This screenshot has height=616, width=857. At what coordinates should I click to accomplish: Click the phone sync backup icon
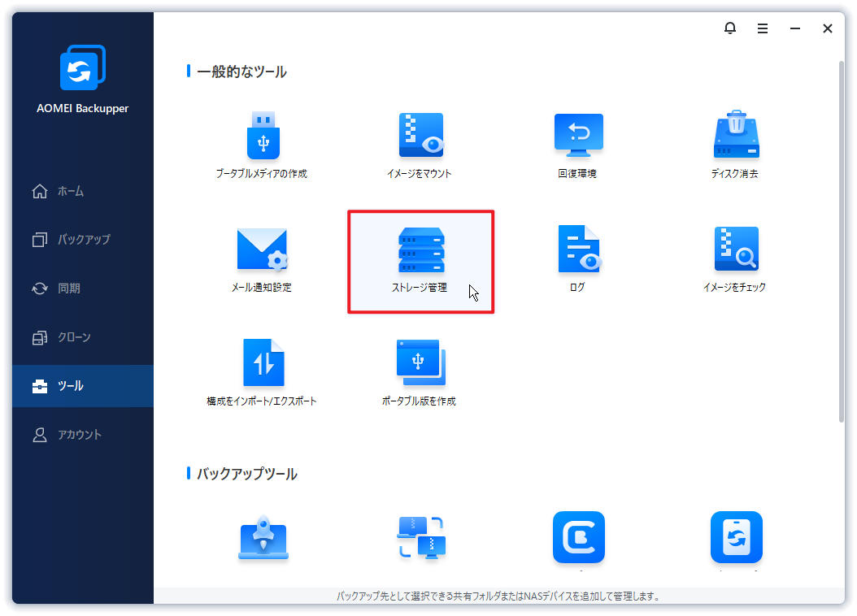click(736, 537)
